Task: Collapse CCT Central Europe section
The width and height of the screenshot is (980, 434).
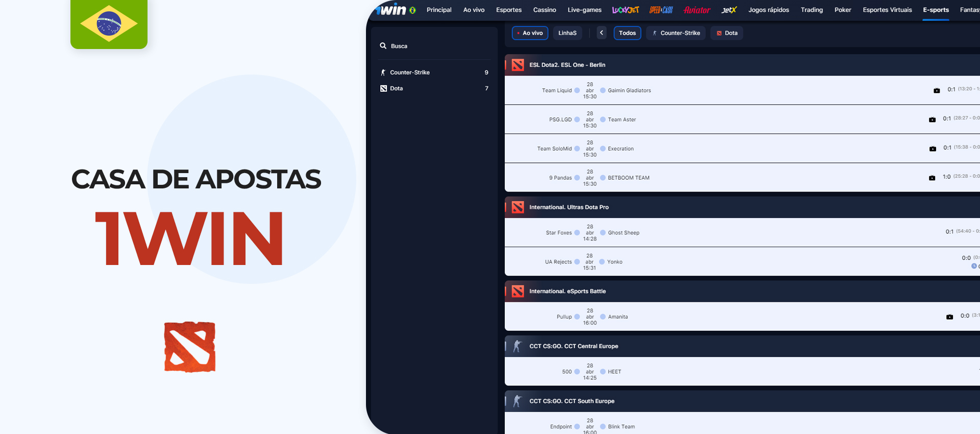Action: [742, 346]
